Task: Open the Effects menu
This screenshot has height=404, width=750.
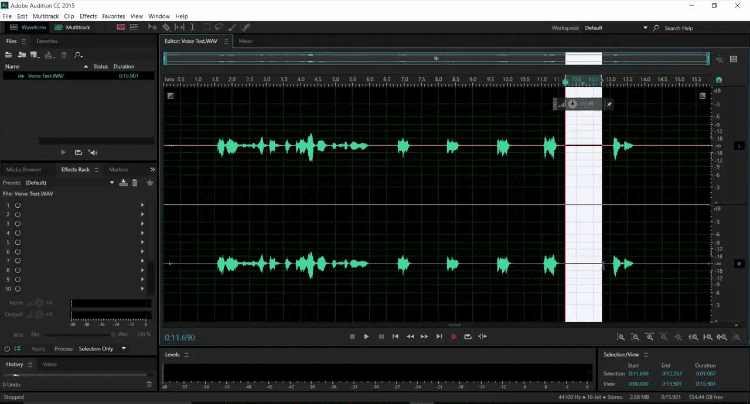Action: pos(88,16)
